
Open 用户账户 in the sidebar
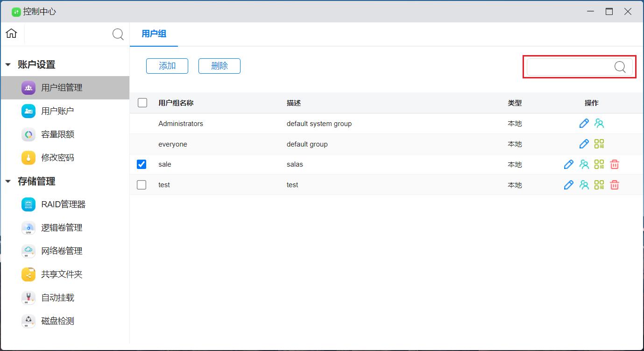tap(57, 111)
